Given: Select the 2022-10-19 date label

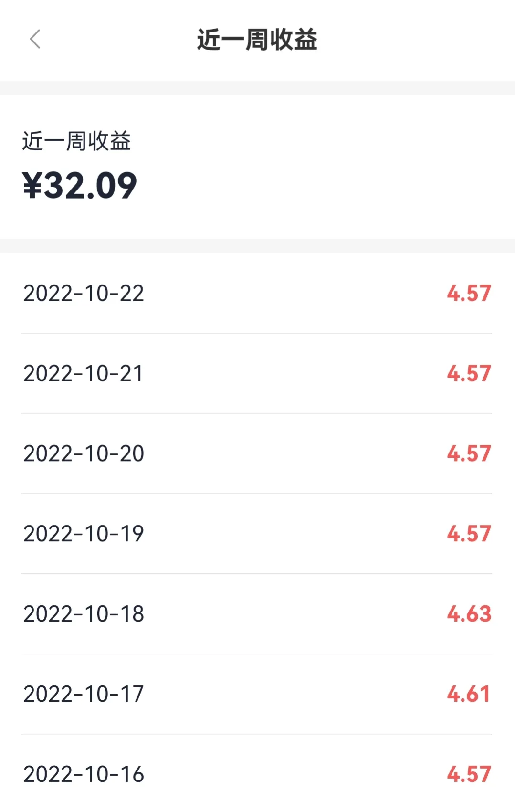Looking at the screenshot, I should point(84,534).
